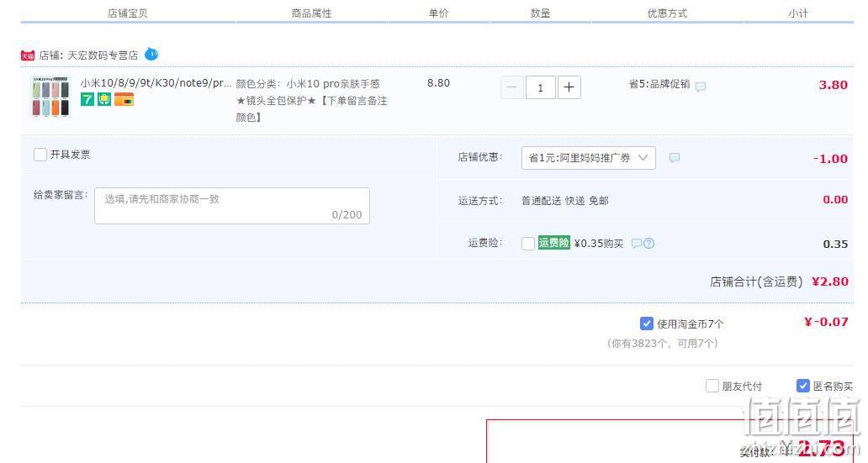
Task: Click the 颜色分类 product attribute text
Action: (312, 101)
